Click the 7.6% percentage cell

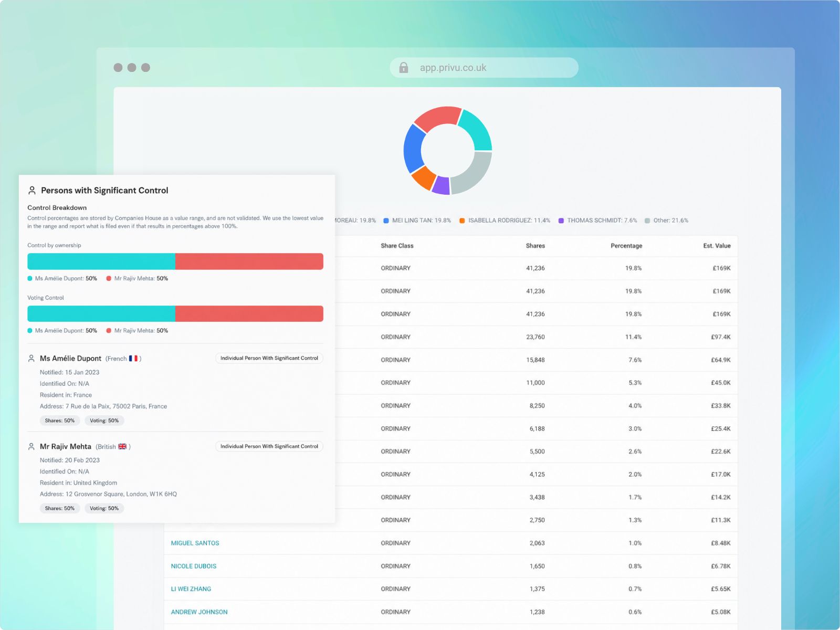click(x=635, y=360)
